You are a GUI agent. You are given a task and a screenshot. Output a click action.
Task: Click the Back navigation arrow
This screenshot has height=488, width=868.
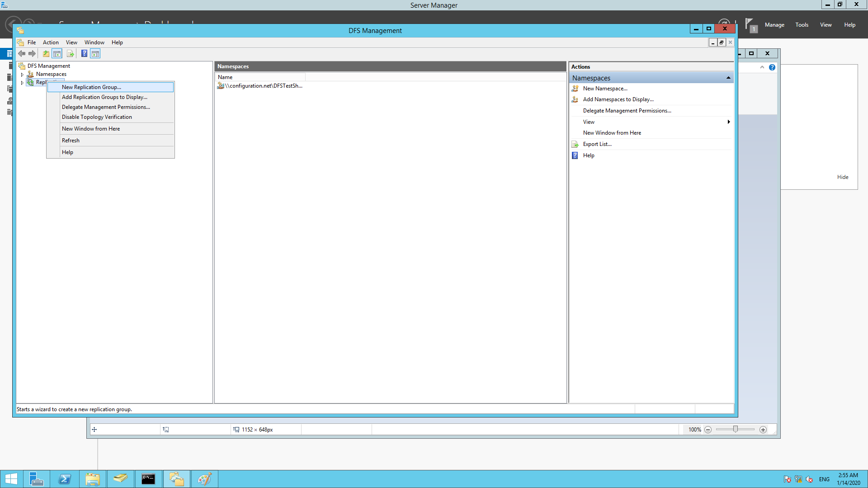pyautogui.click(x=22, y=53)
